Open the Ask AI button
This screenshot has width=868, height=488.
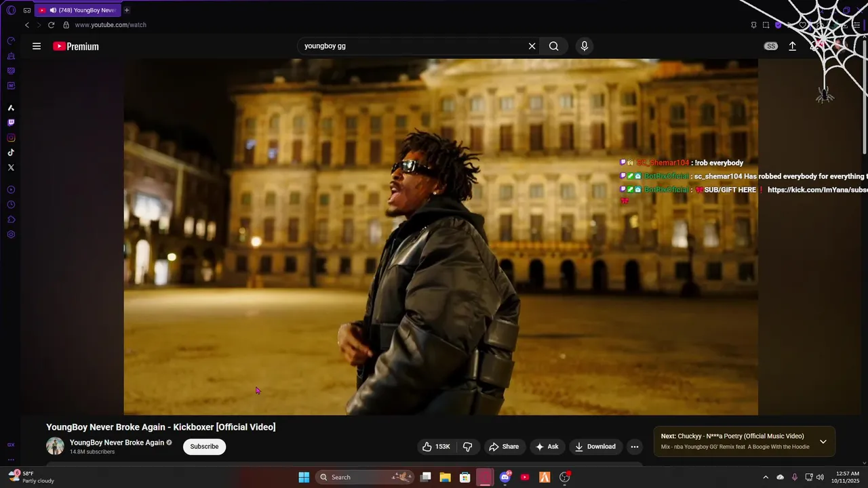(x=547, y=447)
